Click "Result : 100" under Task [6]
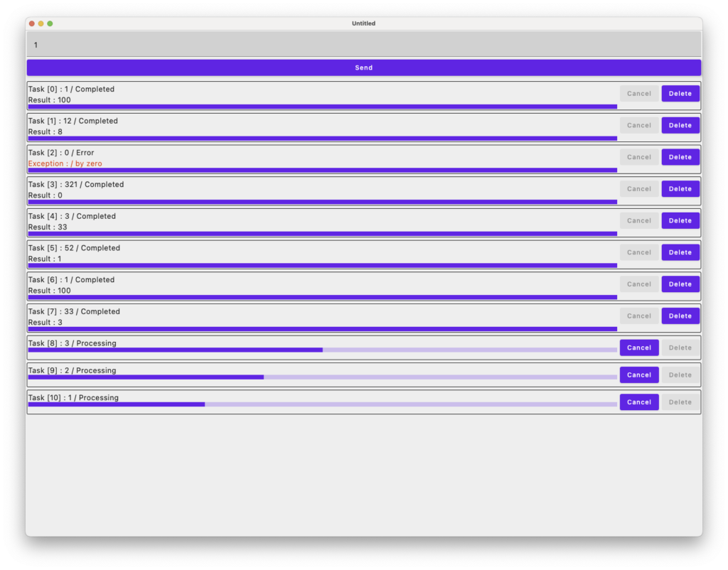 click(x=49, y=291)
